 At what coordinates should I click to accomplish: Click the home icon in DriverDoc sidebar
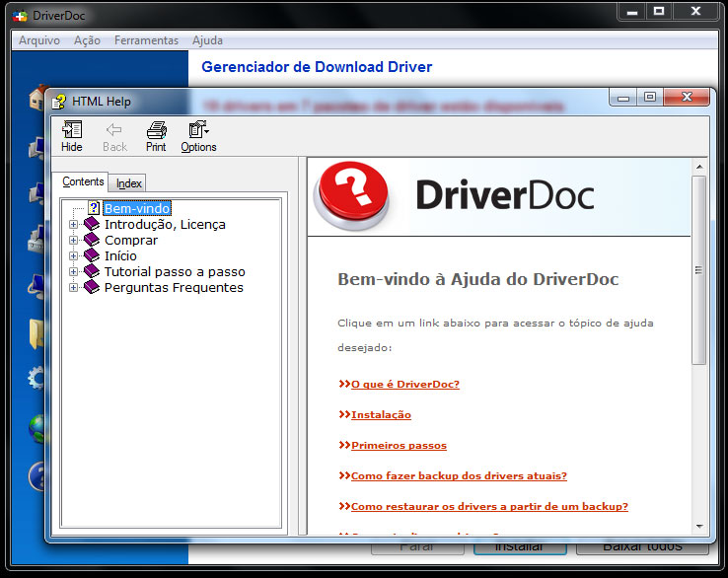coord(37,97)
